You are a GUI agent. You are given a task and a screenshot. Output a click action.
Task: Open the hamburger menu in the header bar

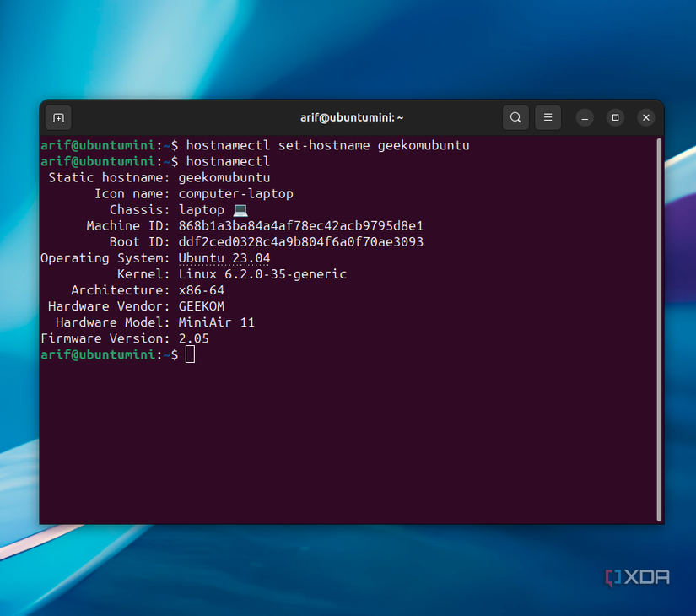(x=548, y=117)
